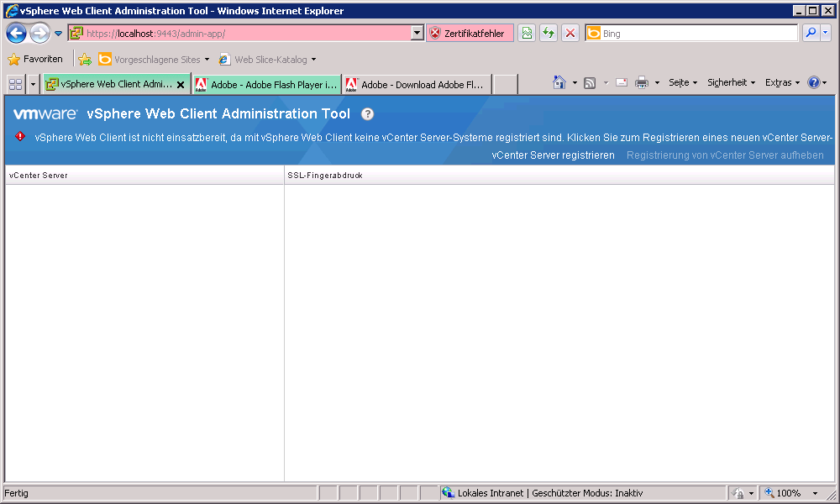Click the refresh page icon
Viewport: 840px width, 504px height.
tap(549, 34)
